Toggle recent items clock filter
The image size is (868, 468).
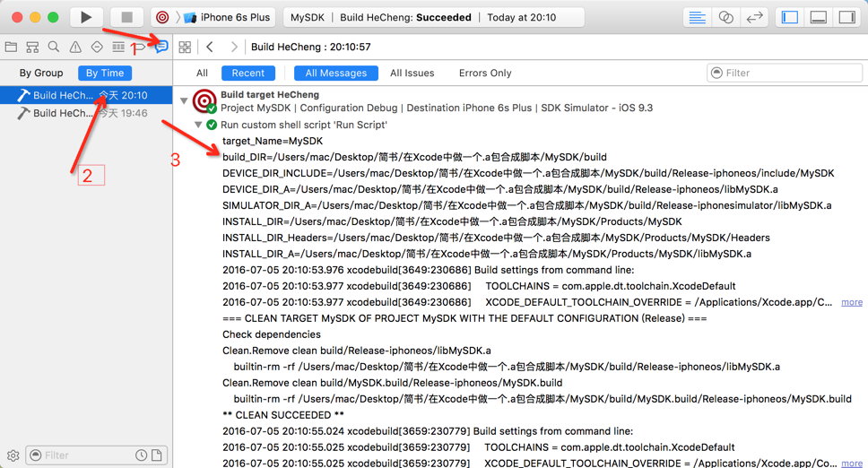click(x=142, y=455)
